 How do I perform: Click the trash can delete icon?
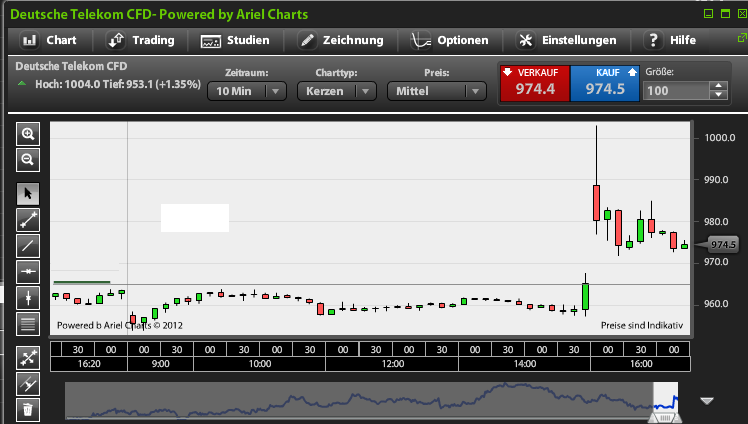click(28, 409)
